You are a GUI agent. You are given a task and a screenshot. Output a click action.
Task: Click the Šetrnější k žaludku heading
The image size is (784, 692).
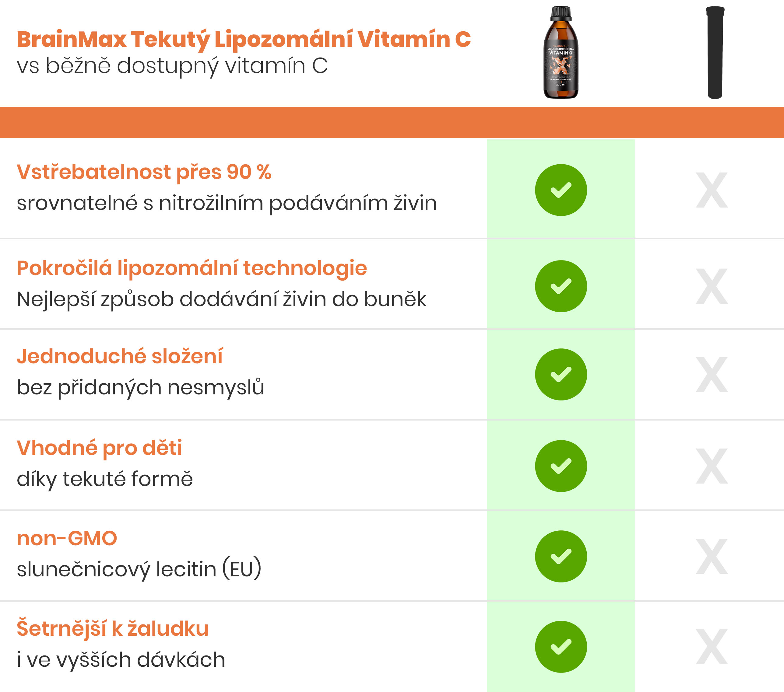(x=112, y=628)
